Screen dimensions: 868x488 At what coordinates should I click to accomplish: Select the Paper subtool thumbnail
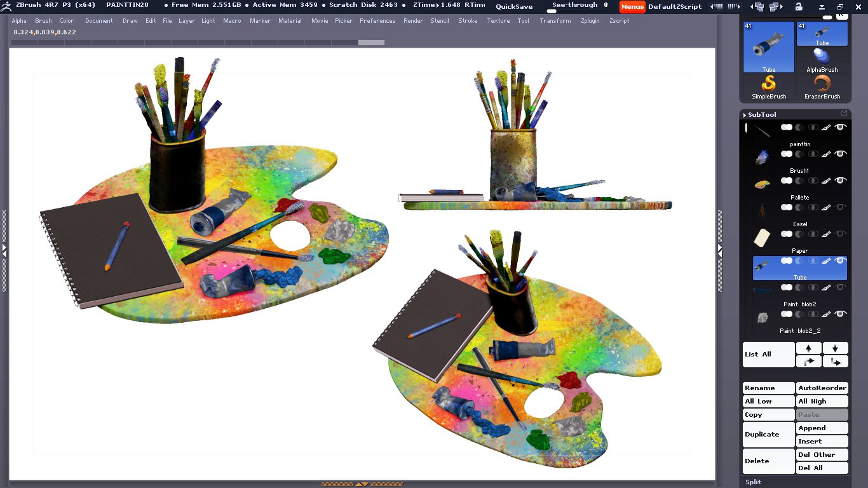pos(762,238)
